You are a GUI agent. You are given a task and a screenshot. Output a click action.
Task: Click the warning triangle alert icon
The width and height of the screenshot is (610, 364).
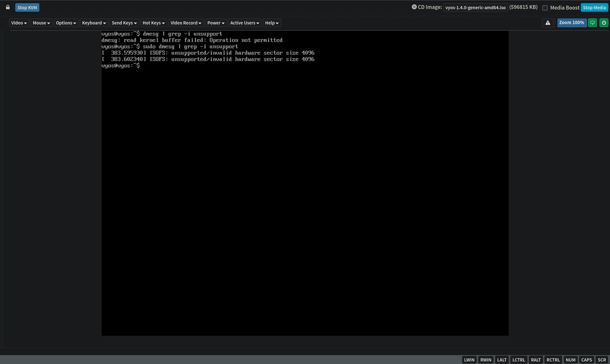click(547, 23)
